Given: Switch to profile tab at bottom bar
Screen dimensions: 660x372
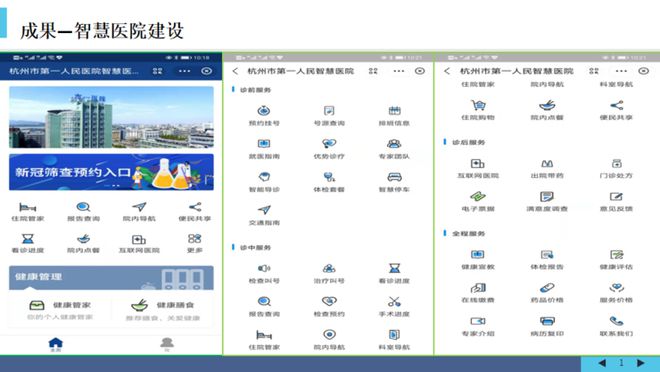Looking at the screenshot, I should (167, 344).
